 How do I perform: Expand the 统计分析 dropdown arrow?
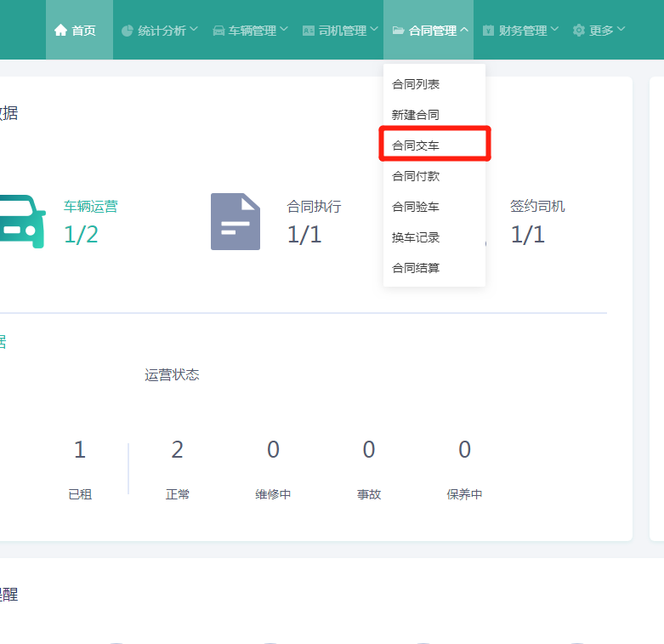click(194, 30)
